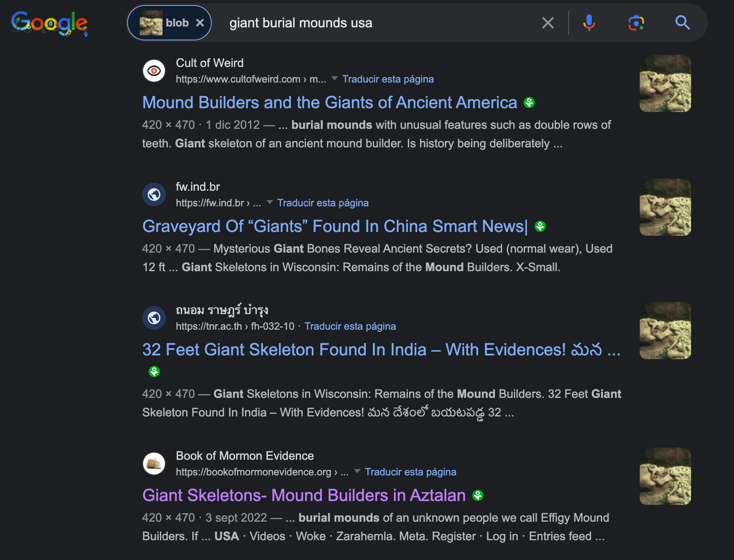Viewport: 734px width, 560px height.
Task: Open "Mound Builders and the Giants" result
Action: [330, 103]
